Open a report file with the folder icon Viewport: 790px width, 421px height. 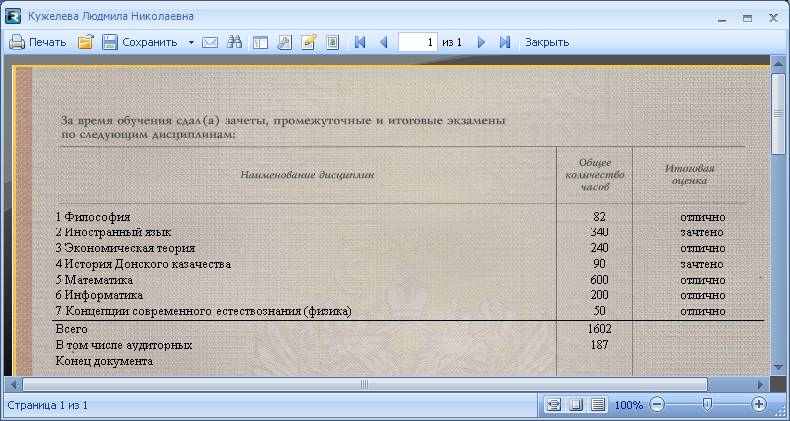[x=86, y=42]
